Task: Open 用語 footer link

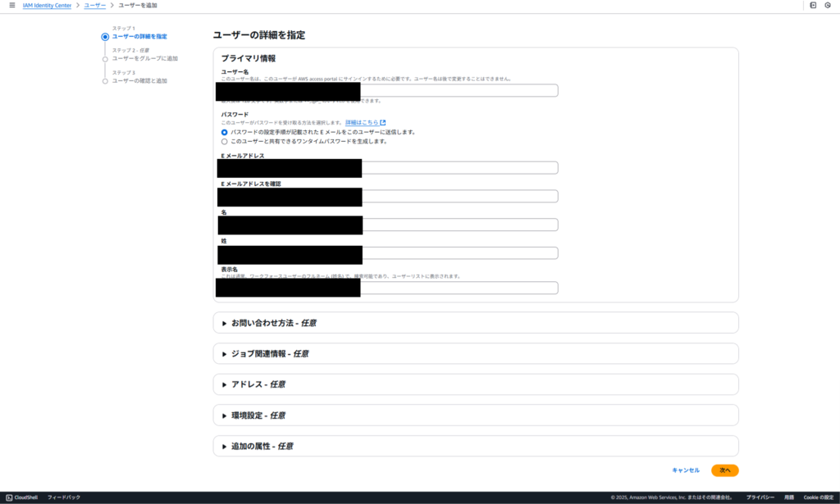Action: [x=789, y=497]
